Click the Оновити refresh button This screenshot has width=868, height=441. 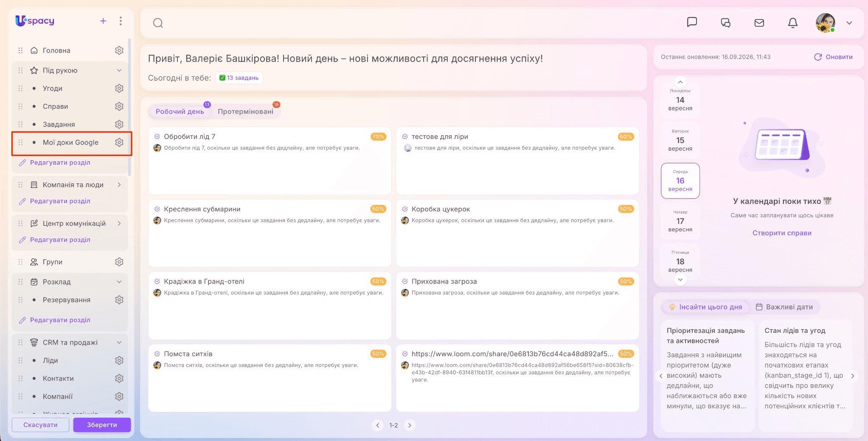coord(833,57)
